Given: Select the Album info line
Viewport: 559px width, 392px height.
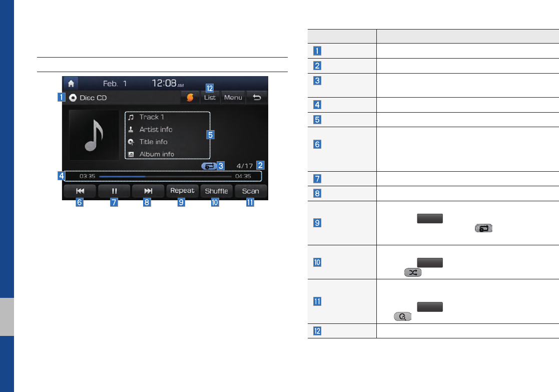Looking at the screenshot, I should tap(157, 154).
